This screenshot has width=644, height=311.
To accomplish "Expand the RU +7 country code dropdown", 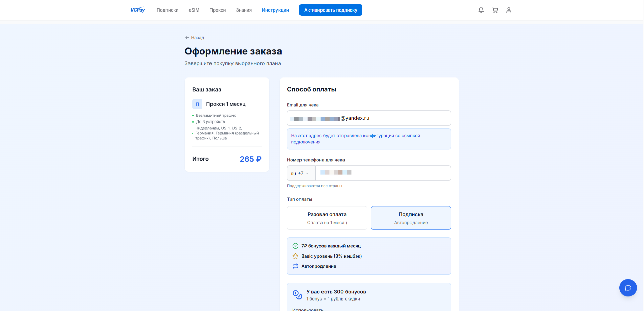I will 301,173.
